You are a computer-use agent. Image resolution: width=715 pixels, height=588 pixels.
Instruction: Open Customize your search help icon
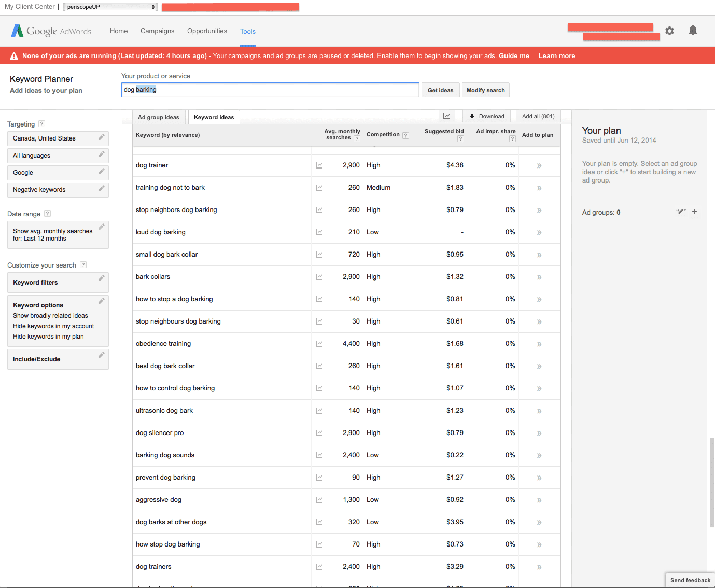point(83,265)
